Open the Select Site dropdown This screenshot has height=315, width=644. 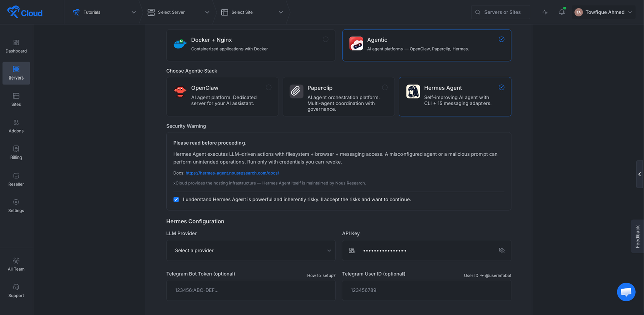click(252, 12)
